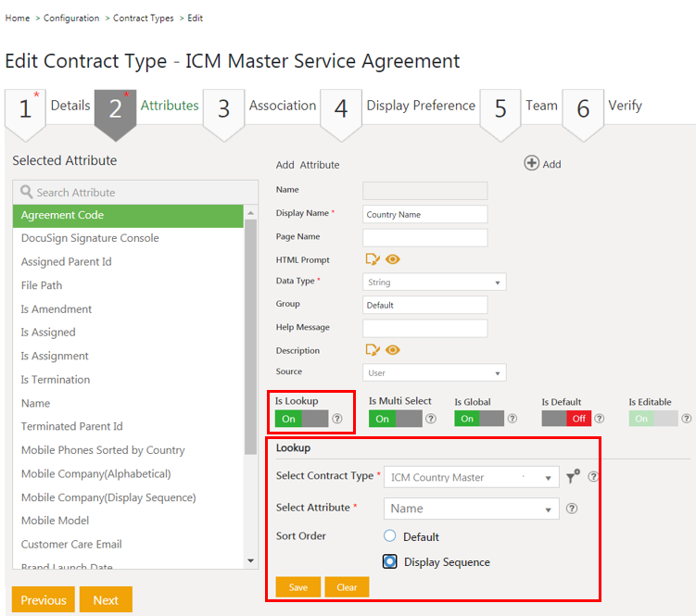Click help icon next to Is Lookup toggle
696x616 pixels.
point(337,419)
